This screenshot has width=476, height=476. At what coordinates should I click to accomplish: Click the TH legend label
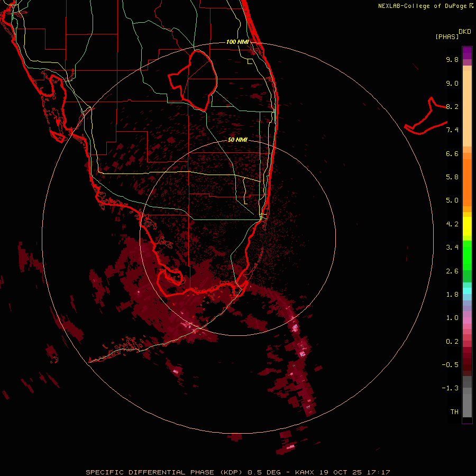pyautogui.click(x=454, y=412)
